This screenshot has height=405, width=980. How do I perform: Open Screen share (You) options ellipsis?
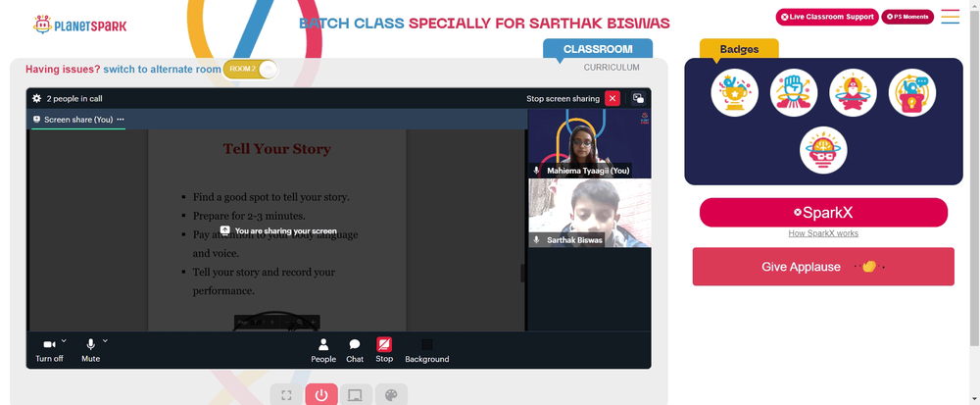[121, 120]
